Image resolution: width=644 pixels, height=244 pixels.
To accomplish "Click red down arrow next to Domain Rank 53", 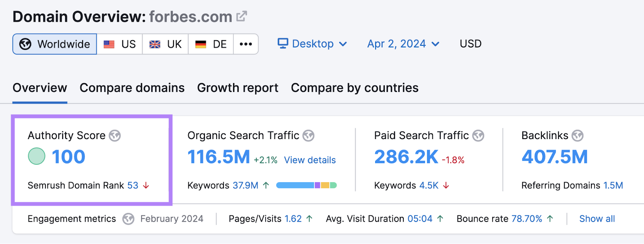I will pyautogui.click(x=146, y=185).
